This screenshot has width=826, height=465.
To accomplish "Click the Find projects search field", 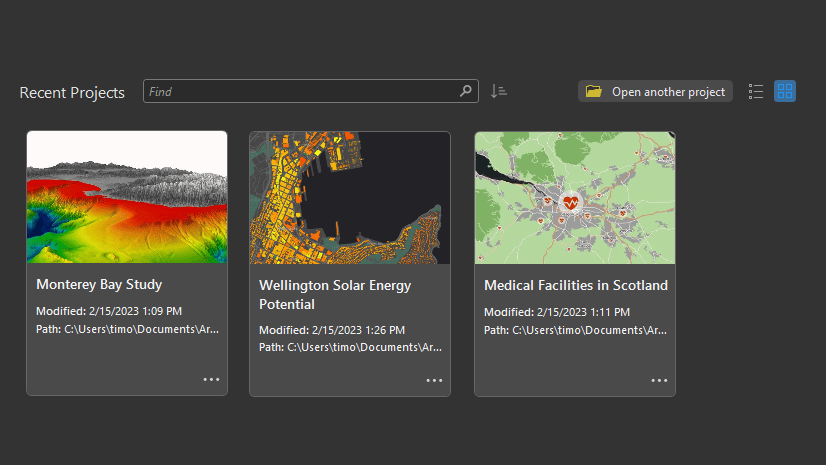I will point(300,91).
